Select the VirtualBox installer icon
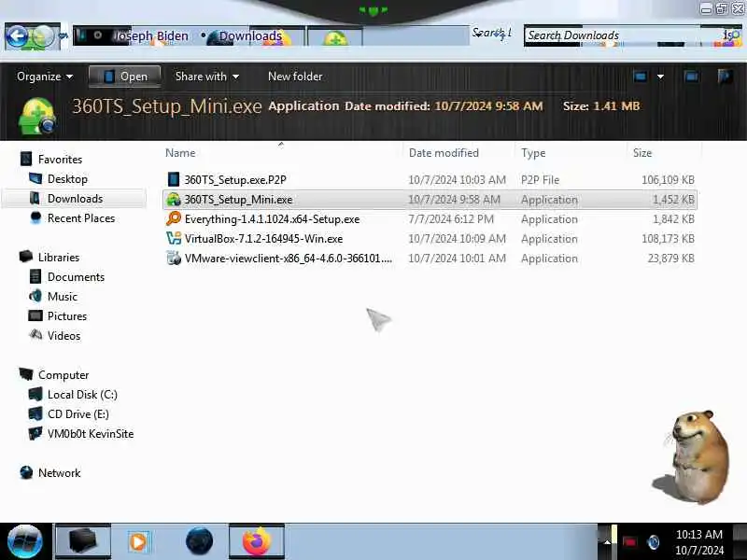This screenshot has height=560, width=747. (x=174, y=239)
